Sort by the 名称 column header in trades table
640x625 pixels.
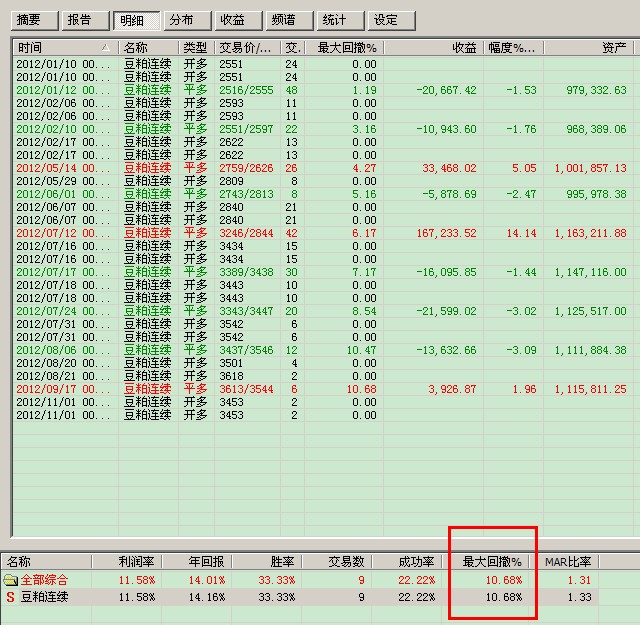point(149,48)
